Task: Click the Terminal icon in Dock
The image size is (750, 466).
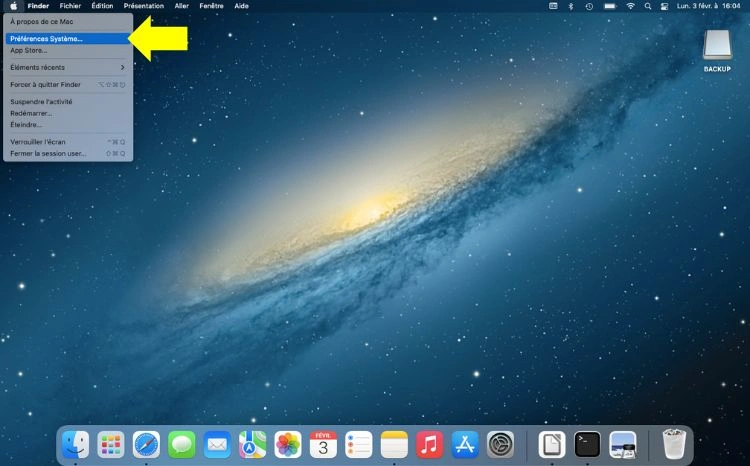Action: pos(587,444)
